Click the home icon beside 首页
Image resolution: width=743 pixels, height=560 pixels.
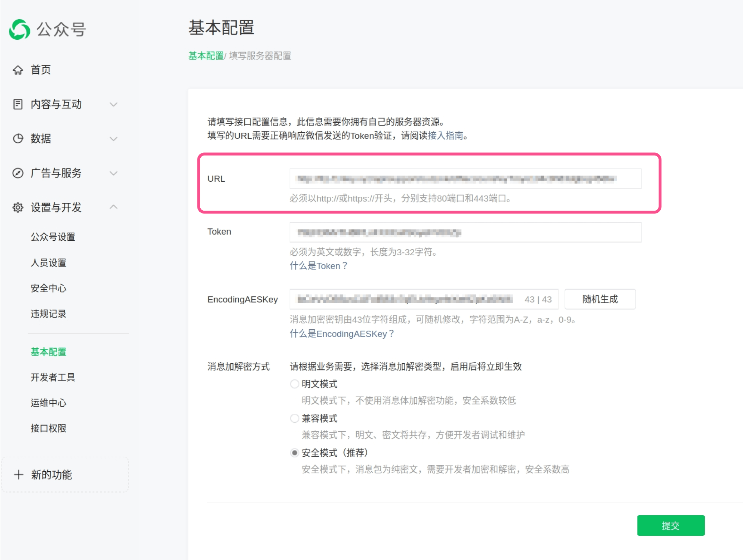tap(18, 70)
